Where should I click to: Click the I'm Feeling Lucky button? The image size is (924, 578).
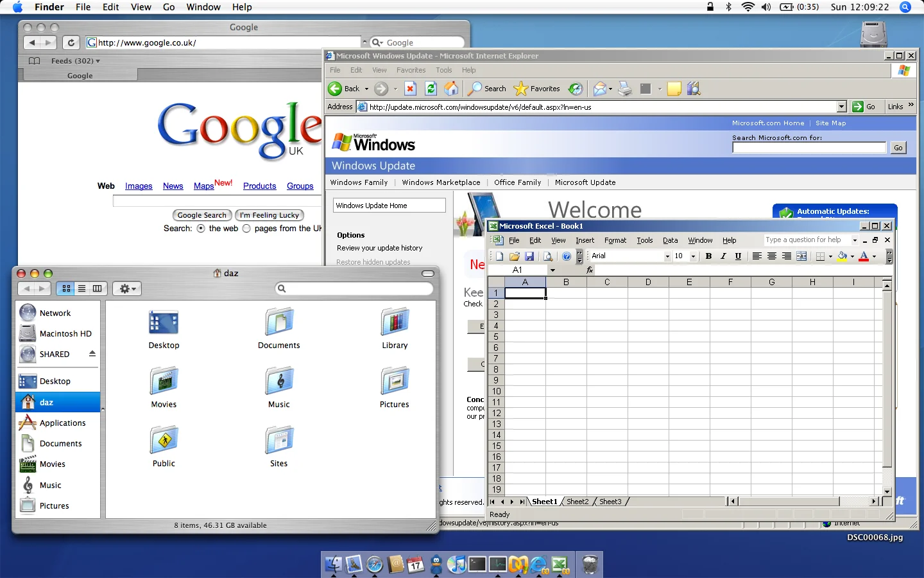click(x=269, y=215)
